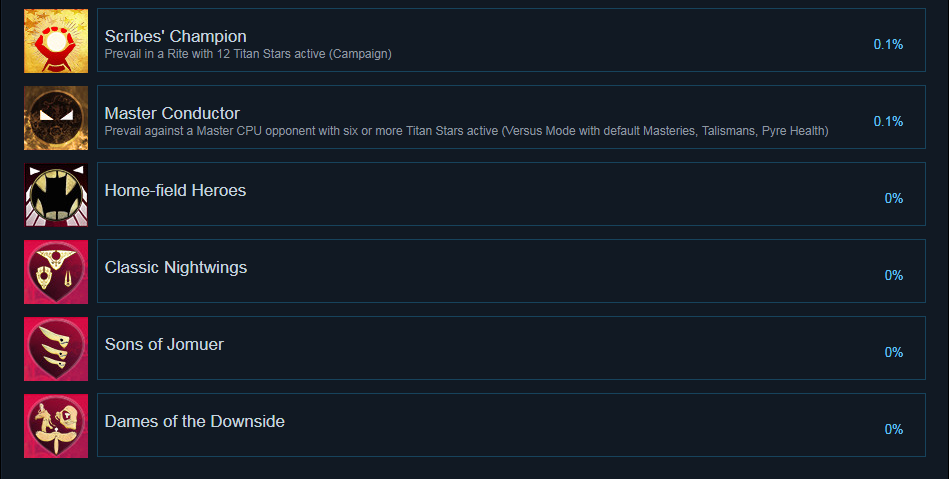Select the Dames of the Downside icon

(x=56, y=426)
